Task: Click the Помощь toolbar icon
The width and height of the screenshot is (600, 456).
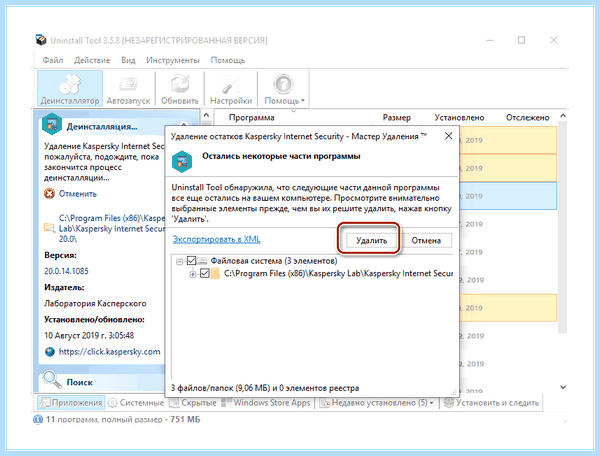Action: point(282,89)
